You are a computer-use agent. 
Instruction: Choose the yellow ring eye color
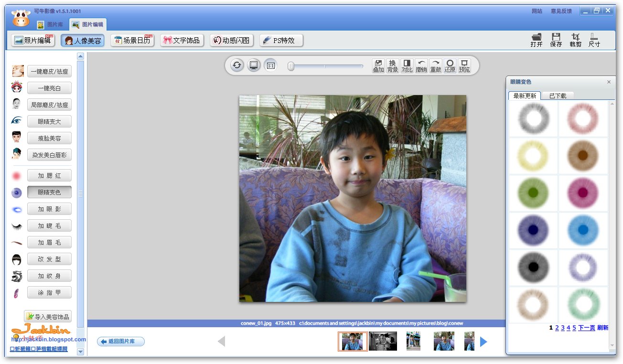coord(534,156)
